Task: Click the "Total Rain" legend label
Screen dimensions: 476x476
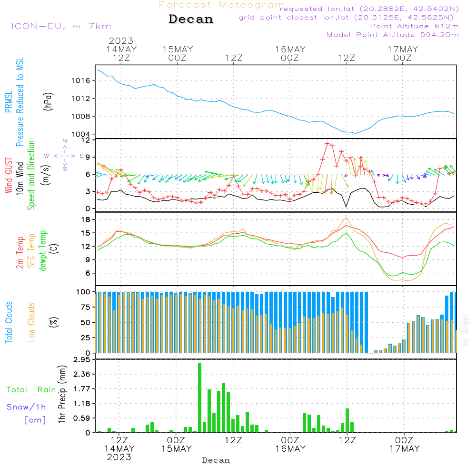Action: [x=31, y=389]
